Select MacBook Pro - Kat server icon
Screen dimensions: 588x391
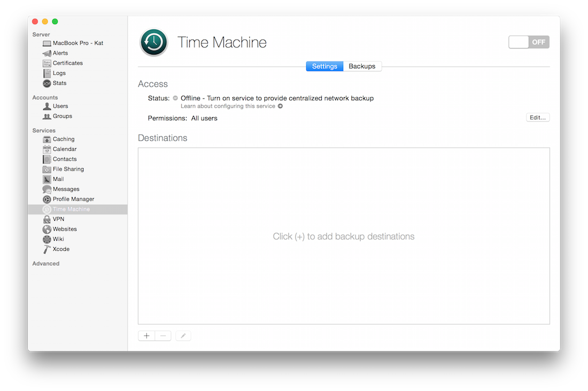[x=47, y=43]
